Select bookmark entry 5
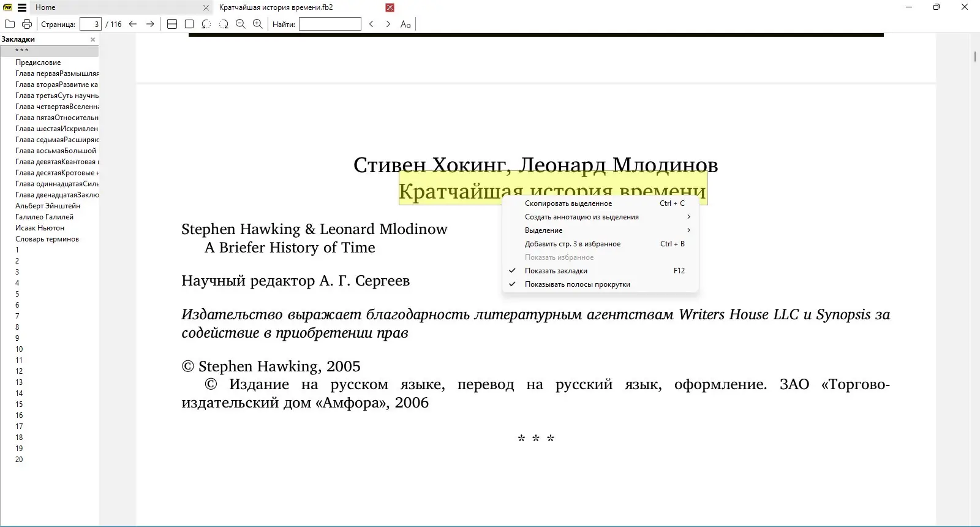The width and height of the screenshot is (980, 527). pos(17,294)
